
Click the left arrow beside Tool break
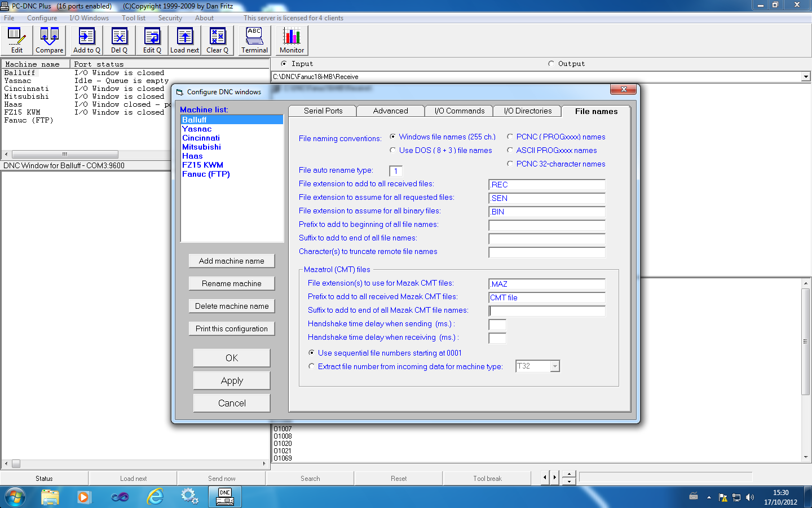pos(545,478)
